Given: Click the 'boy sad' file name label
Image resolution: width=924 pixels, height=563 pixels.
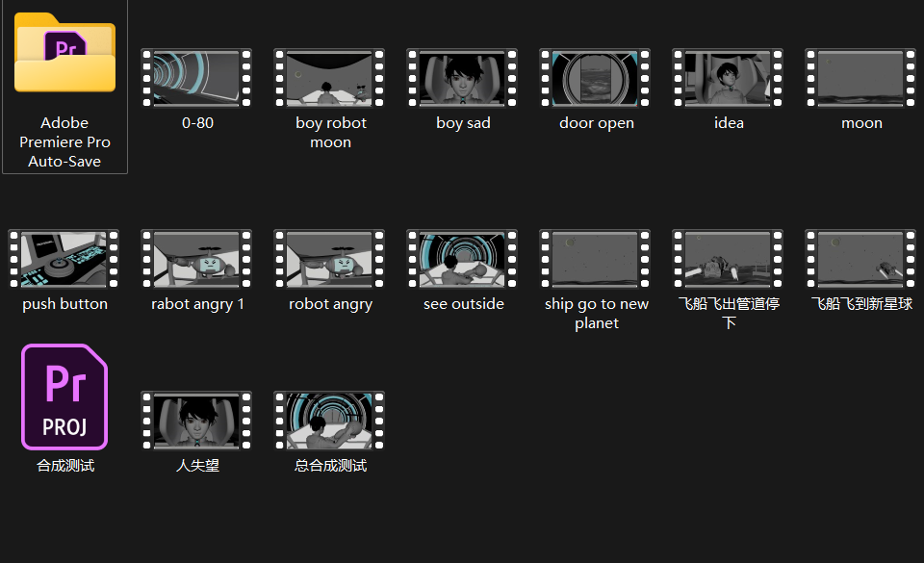Looking at the screenshot, I should tap(463, 123).
